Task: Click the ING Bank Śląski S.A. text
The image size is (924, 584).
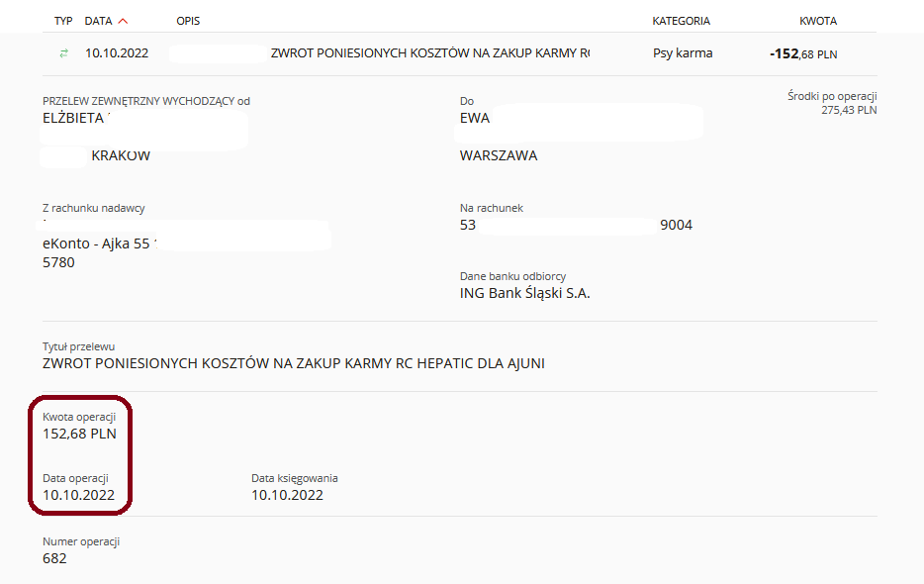Action: (x=524, y=293)
